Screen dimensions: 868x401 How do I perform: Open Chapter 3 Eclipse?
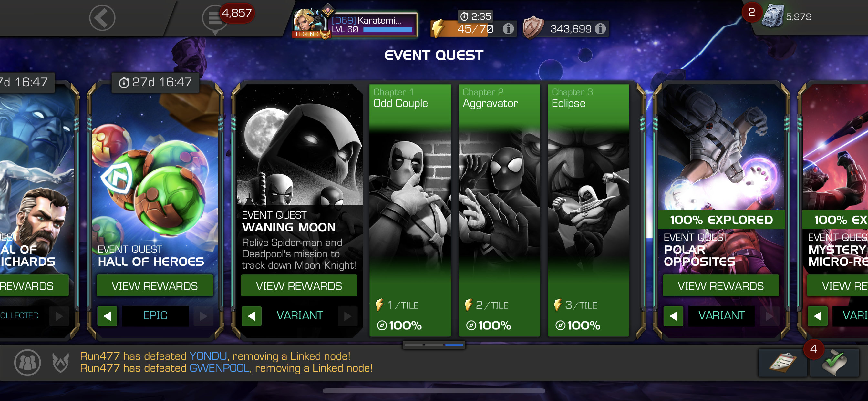[x=589, y=210]
